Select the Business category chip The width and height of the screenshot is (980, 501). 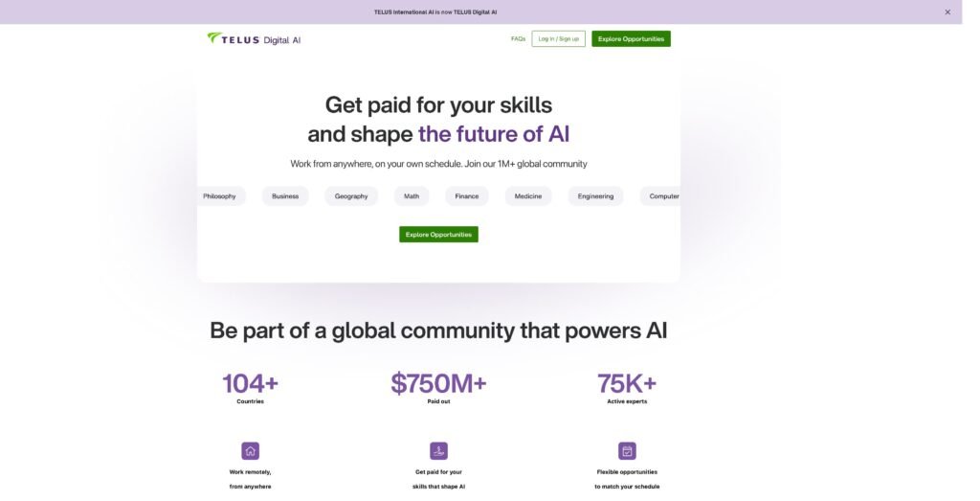[285, 196]
